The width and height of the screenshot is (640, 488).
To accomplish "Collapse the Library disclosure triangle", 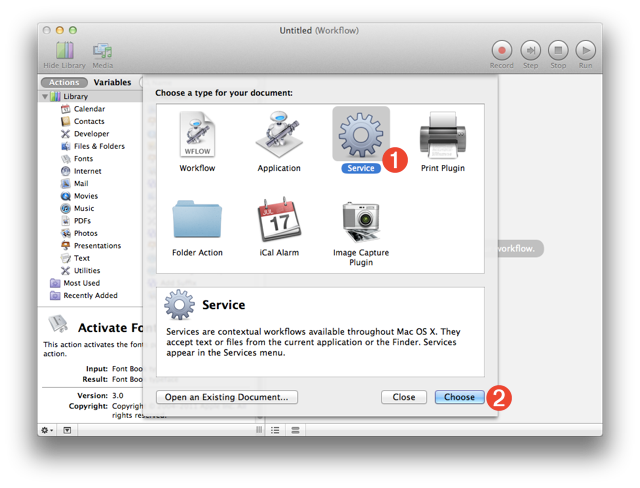I will pyautogui.click(x=45, y=97).
